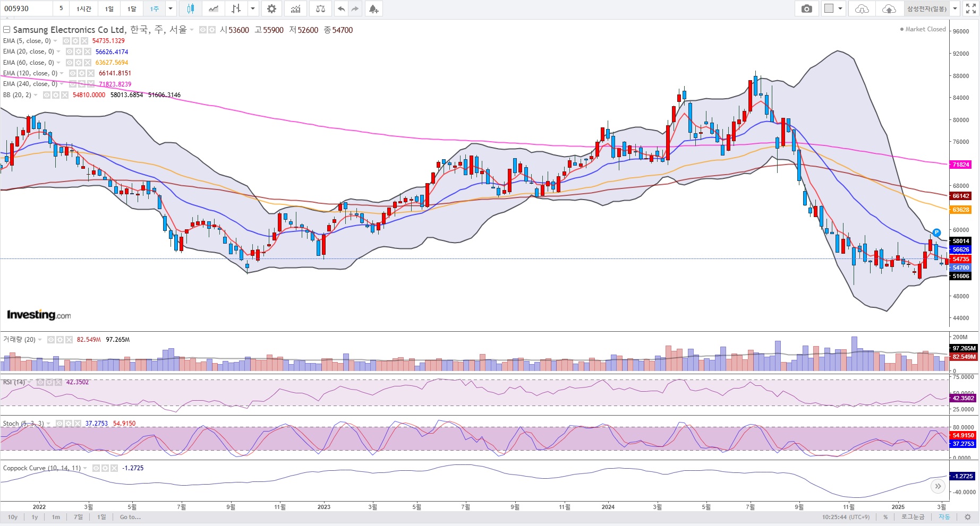
Task: Select the candlestick chart type icon
Action: point(191,8)
